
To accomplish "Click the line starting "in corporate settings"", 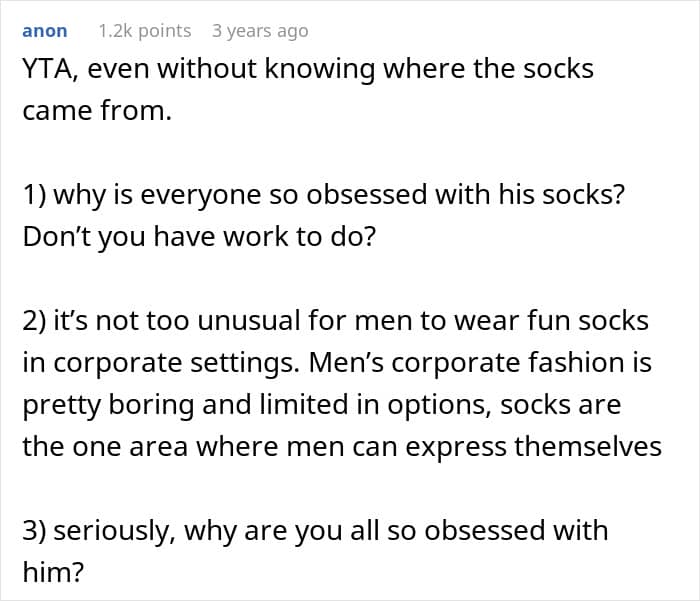I will coord(336,363).
